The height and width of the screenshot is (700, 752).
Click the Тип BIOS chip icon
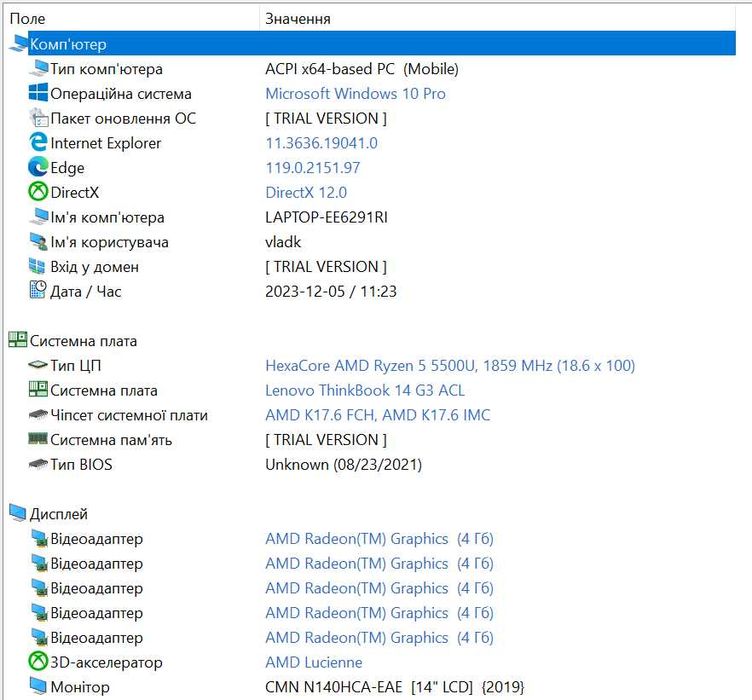pos(38,464)
